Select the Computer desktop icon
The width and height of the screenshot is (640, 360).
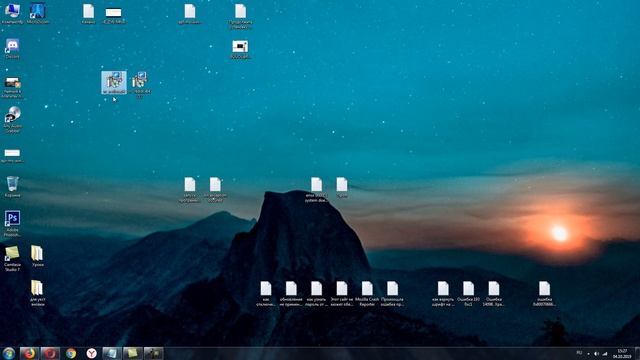12,13
